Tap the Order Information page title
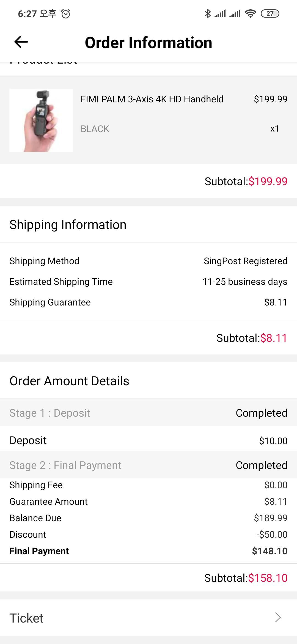The width and height of the screenshot is (297, 644). click(x=148, y=43)
